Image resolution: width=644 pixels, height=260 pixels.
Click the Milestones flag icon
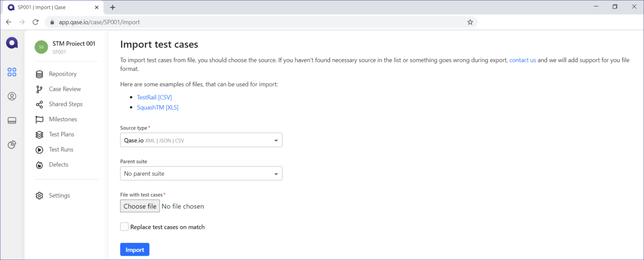[39, 119]
